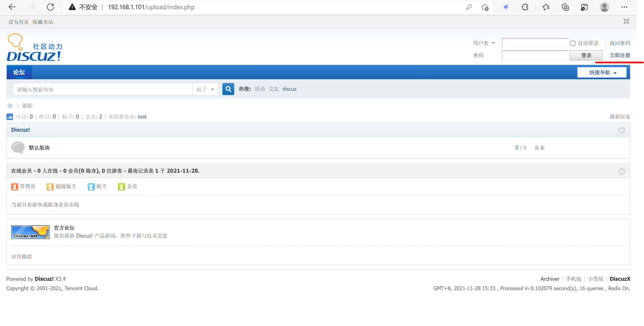644x326 pixels.
Task: Open the not-secure warning icon in address bar
Action: pos(72,7)
